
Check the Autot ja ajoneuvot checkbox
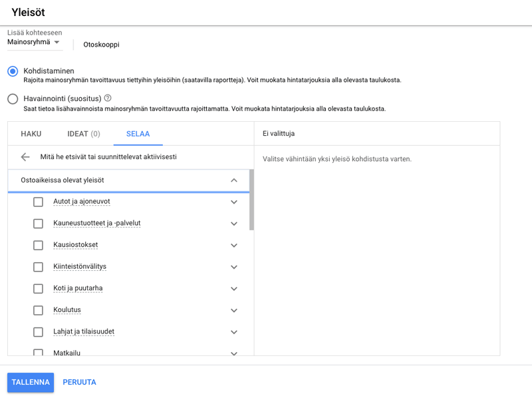click(x=38, y=202)
